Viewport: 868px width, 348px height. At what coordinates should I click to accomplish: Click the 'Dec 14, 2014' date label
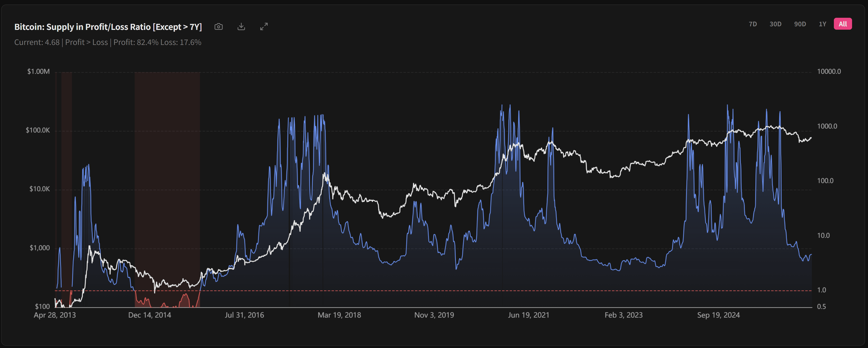150,315
